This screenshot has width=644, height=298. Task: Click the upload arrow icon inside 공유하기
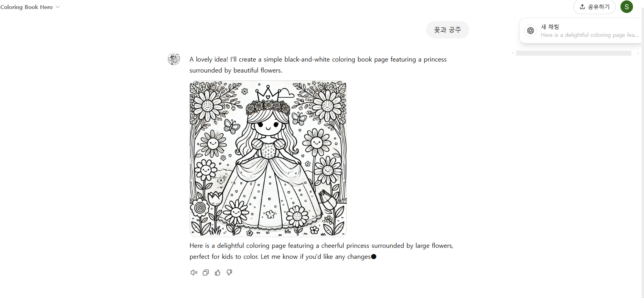click(x=582, y=7)
